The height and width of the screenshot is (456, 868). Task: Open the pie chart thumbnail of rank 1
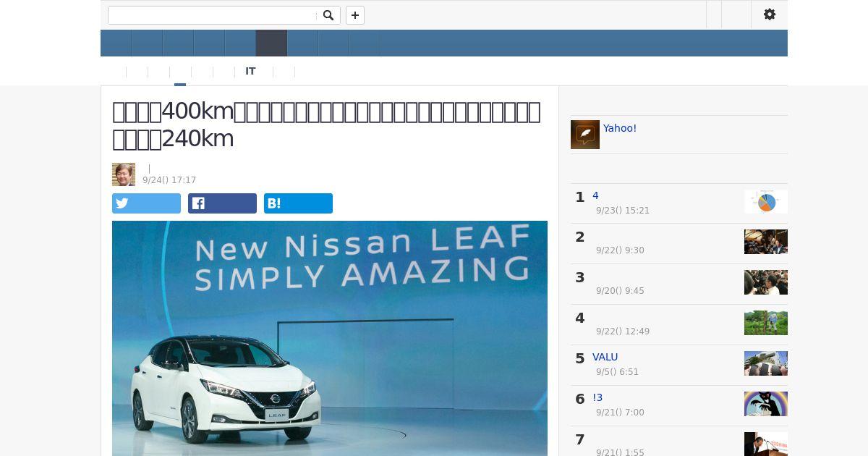766,201
